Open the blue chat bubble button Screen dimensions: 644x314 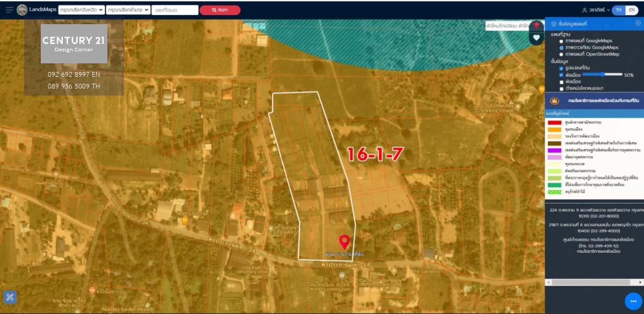click(634, 301)
